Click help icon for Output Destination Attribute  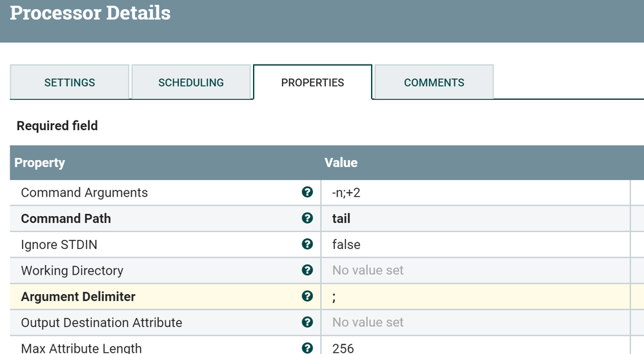[307, 322]
